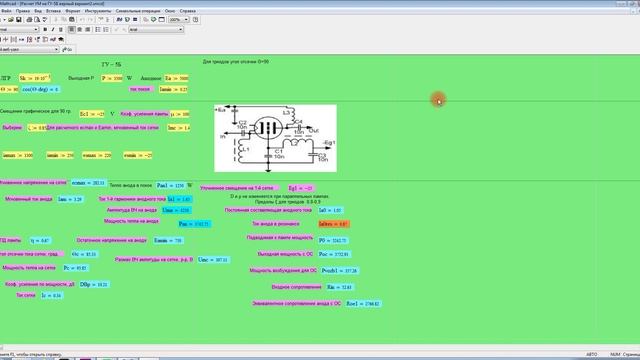Insert a unit with the measuring cup icon
640x360 pixels.
(x=127, y=20)
